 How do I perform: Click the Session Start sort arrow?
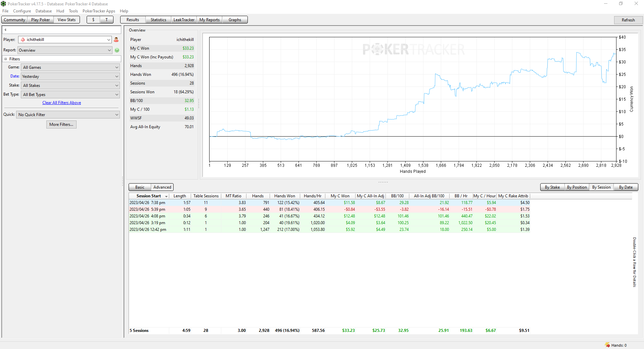click(166, 196)
